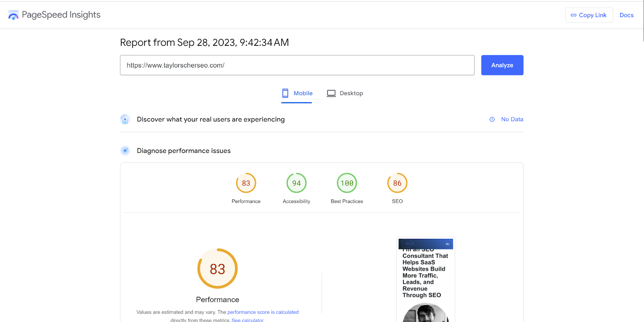Open the See calculator link
Screen dimensions: 644x322
tap(248, 320)
